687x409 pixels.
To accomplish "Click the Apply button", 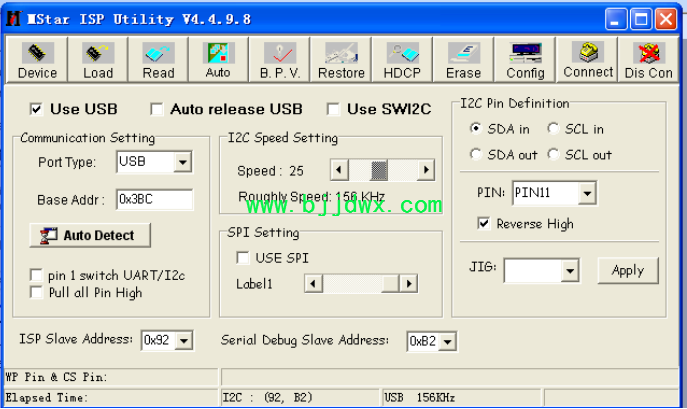I will (628, 270).
